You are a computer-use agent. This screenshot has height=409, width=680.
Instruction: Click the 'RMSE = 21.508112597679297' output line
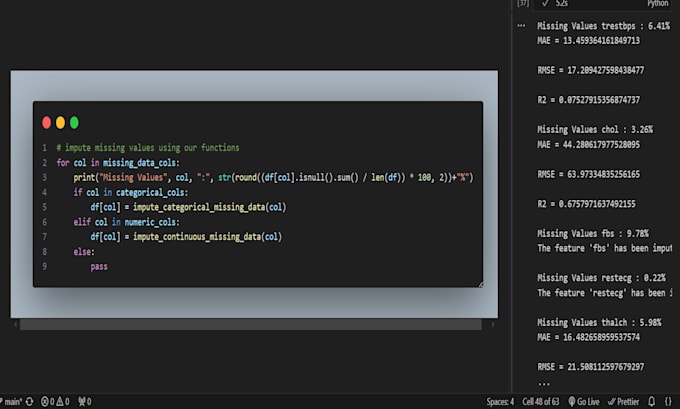[x=591, y=367]
